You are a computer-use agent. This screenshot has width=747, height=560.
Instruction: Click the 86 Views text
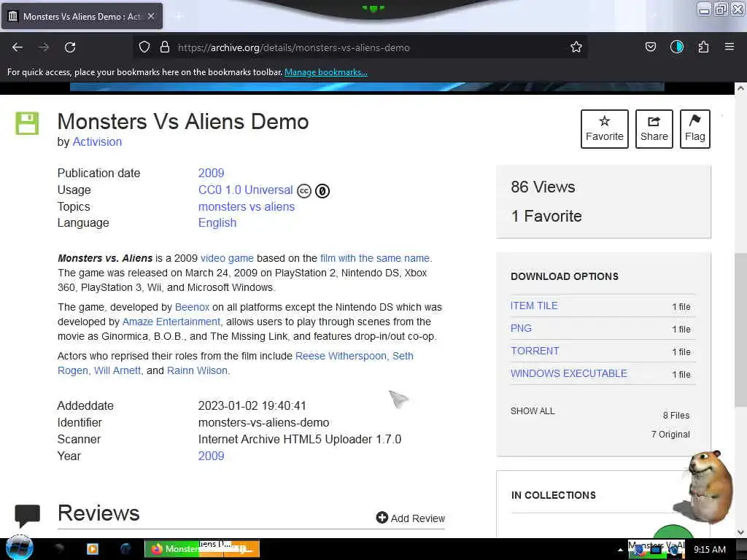pos(543,187)
